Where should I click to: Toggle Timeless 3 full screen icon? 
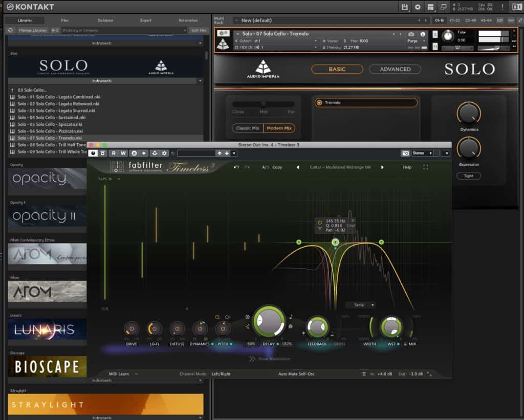click(x=425, y=167)
